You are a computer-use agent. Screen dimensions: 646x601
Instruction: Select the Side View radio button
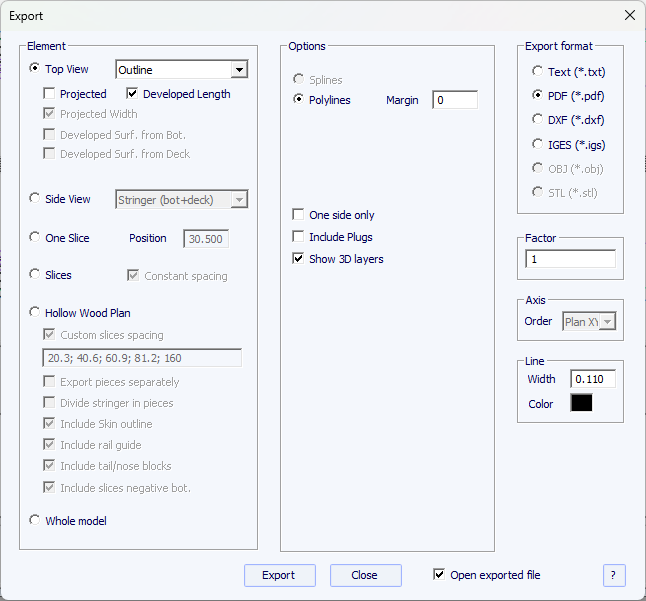(x=36, y=199)
